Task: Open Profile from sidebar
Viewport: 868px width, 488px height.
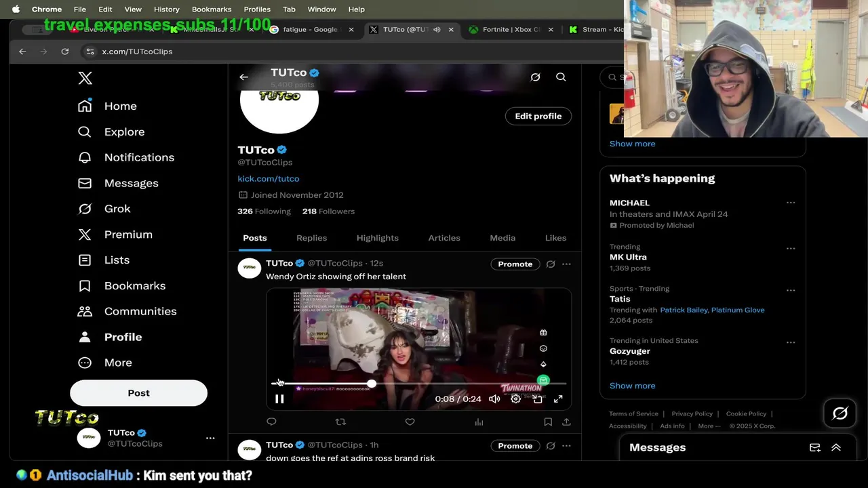Action: click(110, 337)
